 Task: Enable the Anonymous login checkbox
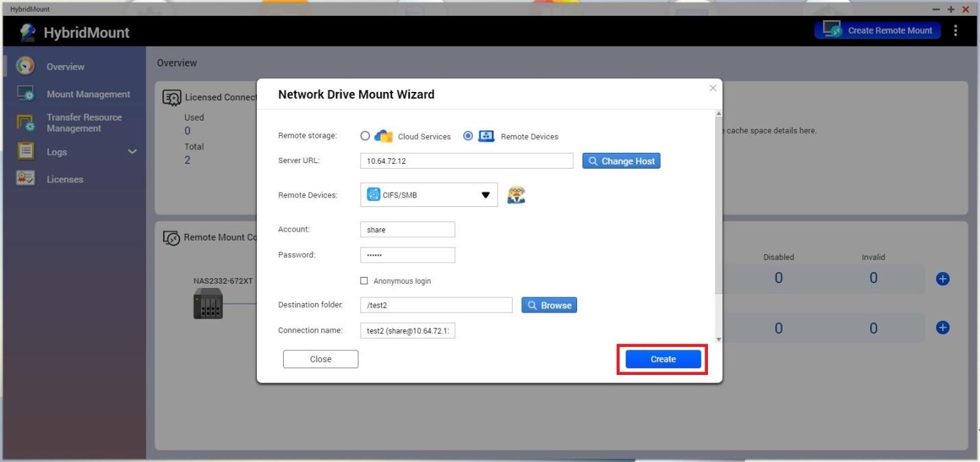coord(364,280)
